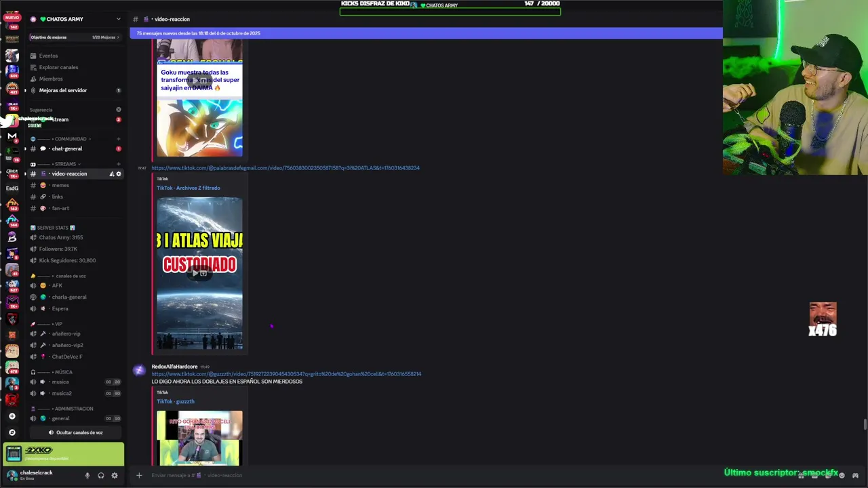Image resolution: width=868 pixels, height=488 pixels.
Task: Create a channel in the STREAMS category
Action: click(119, 164)
